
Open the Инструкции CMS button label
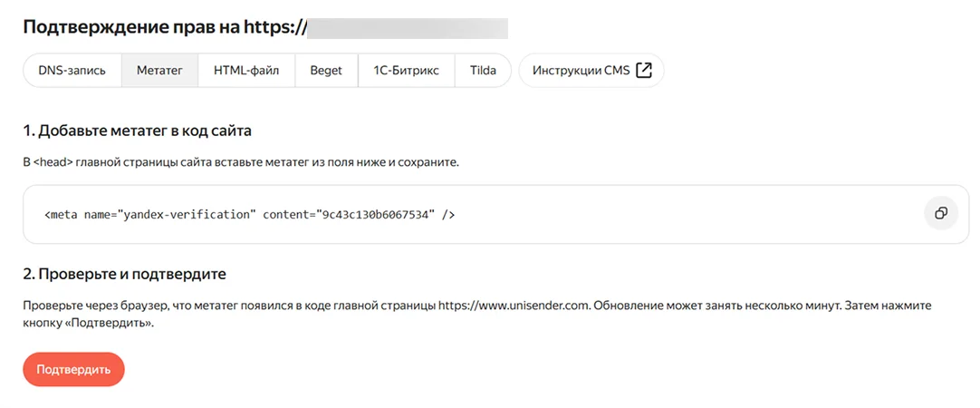pyautogui.click(x=581, y=71)
